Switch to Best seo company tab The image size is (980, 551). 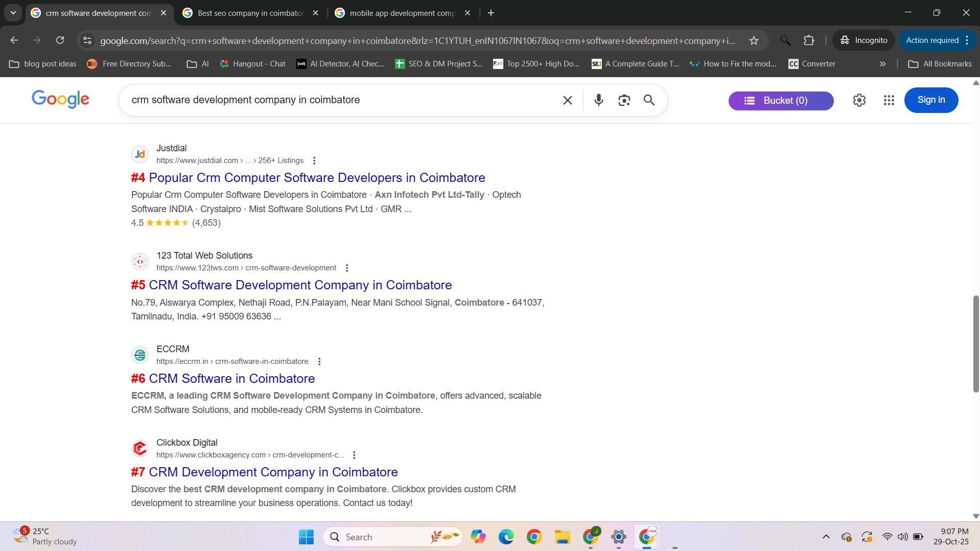[250, 13]
